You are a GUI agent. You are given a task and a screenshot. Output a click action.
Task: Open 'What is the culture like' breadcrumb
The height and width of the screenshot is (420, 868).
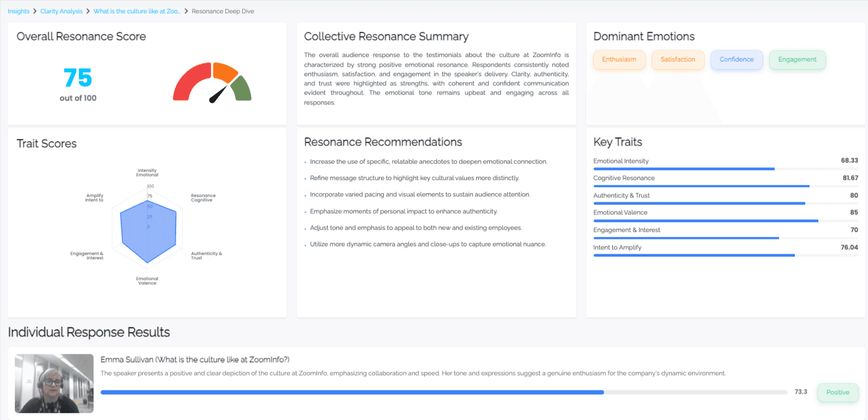click(136, 11)
